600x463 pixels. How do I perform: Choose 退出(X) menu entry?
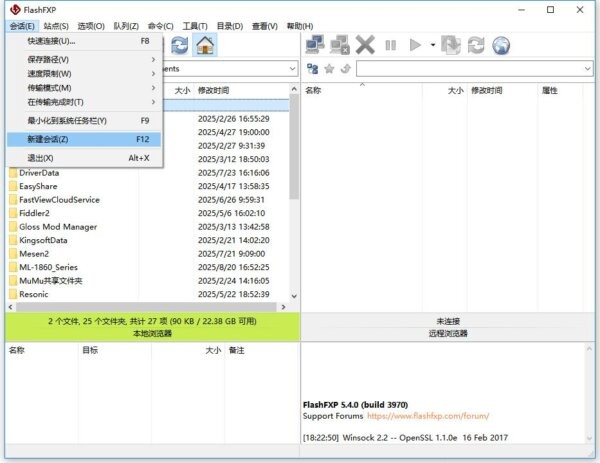83,158
